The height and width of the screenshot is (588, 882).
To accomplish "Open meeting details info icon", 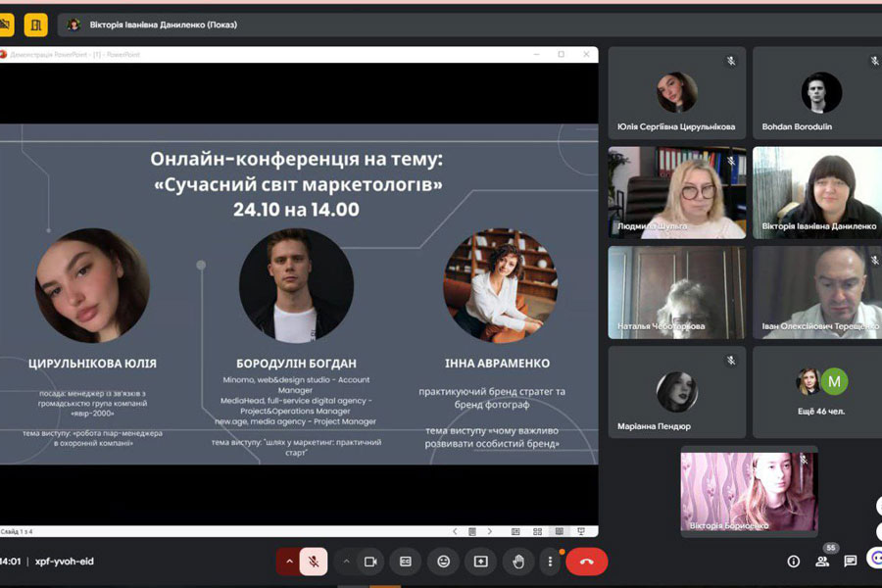I will point(793,561).
